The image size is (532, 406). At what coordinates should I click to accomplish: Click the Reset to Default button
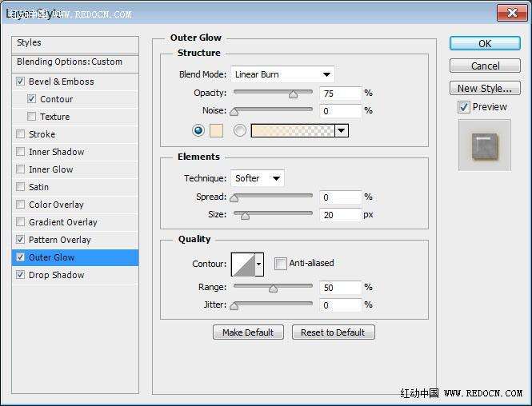(333, 332)
